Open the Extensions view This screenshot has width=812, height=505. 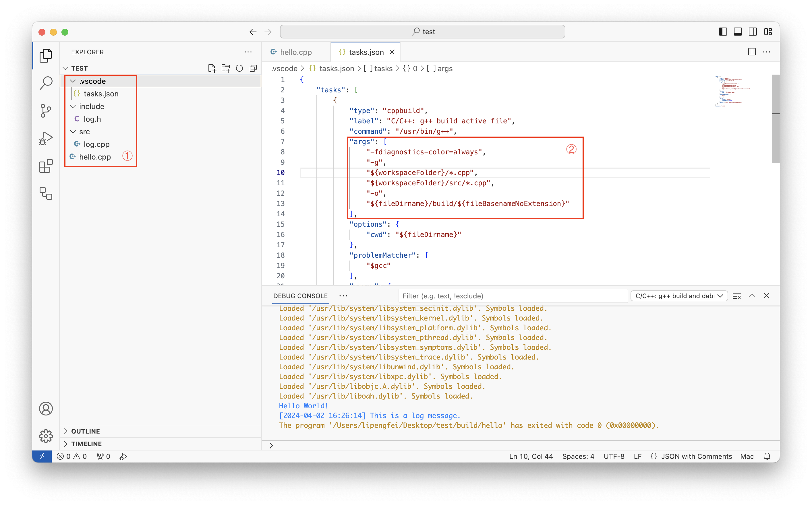[46, 166]
